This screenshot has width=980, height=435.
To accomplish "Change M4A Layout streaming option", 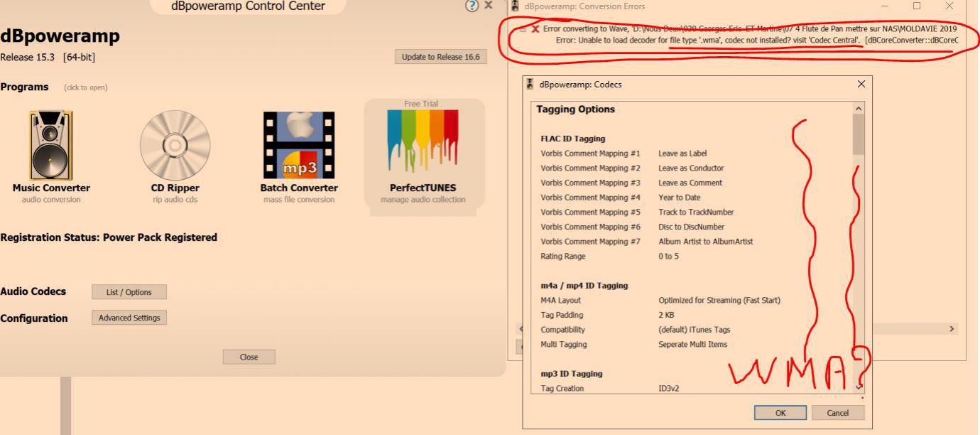I will [x=719, y=301].
